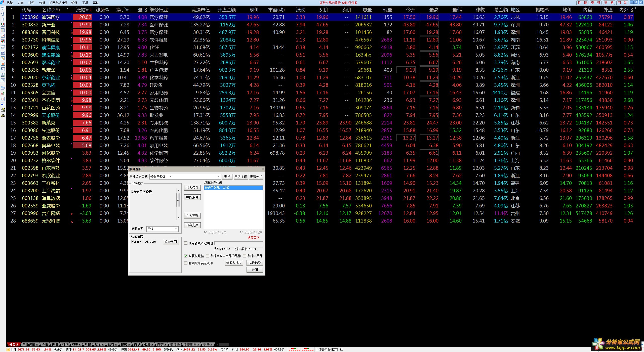Screen dimensions: 644x352
Task: Open table header corner dropdown triangle
Action: pos(11,9)
